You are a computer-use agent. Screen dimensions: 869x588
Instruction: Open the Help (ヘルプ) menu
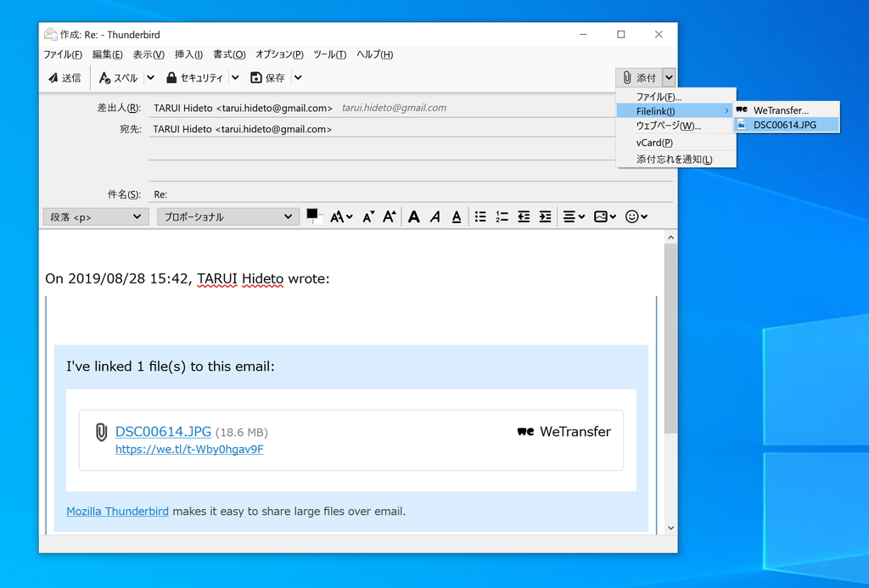(x=374, y=54)
